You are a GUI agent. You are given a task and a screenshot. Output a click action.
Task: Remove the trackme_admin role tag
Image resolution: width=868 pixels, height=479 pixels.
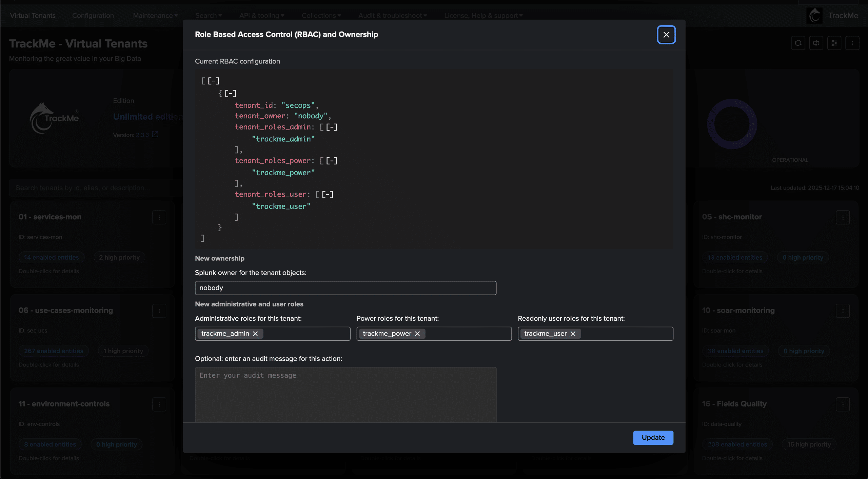[255, 334]
